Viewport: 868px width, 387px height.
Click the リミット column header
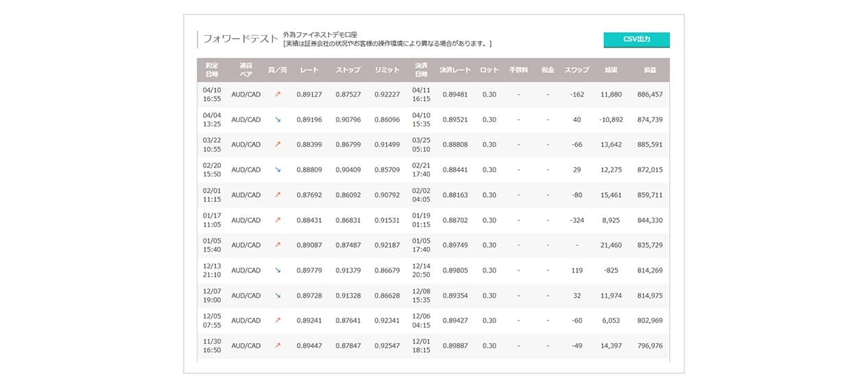(387, 70)
